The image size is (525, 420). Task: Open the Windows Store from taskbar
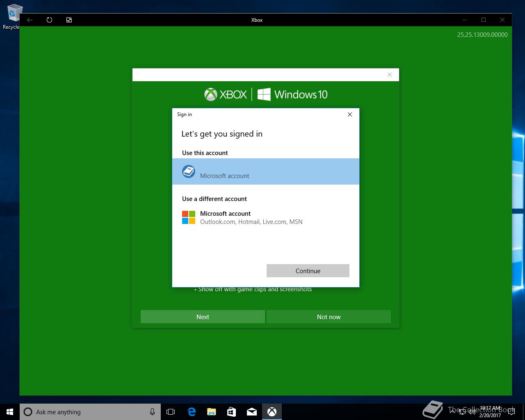click(232, 412)
